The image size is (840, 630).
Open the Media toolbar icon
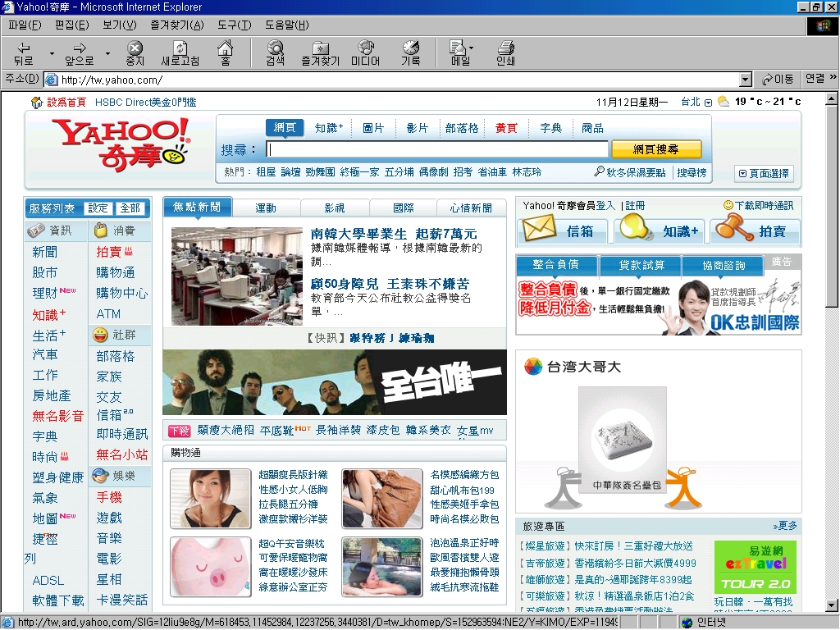pyautogui.click(x=365, y=47)
